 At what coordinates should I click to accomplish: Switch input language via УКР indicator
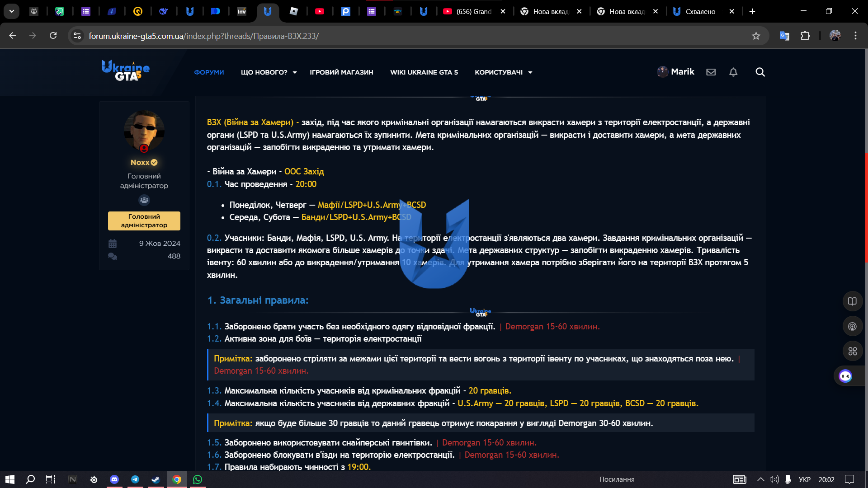pyautogui.click(x=805, y=479)
